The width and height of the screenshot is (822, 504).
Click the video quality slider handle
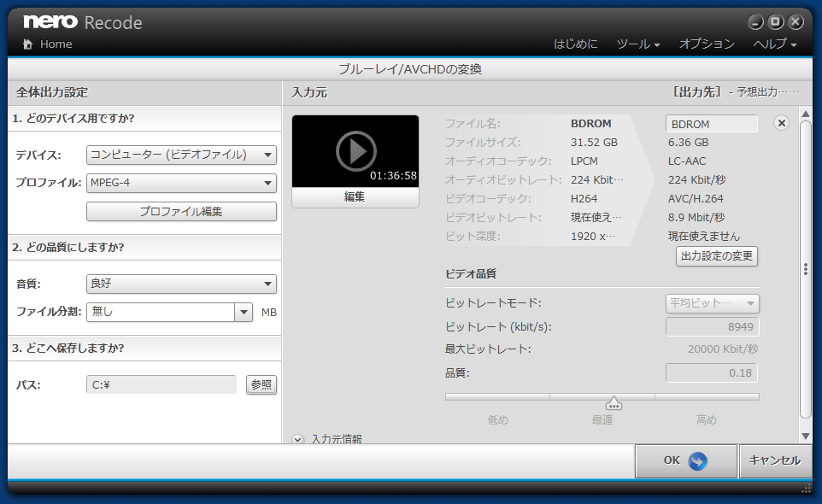coord(614,403)
